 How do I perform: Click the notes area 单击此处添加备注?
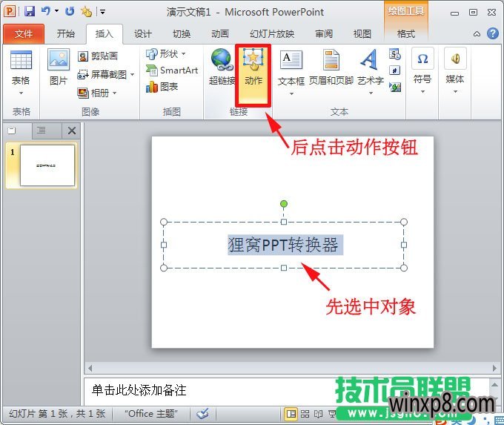(x=139, y=390)
